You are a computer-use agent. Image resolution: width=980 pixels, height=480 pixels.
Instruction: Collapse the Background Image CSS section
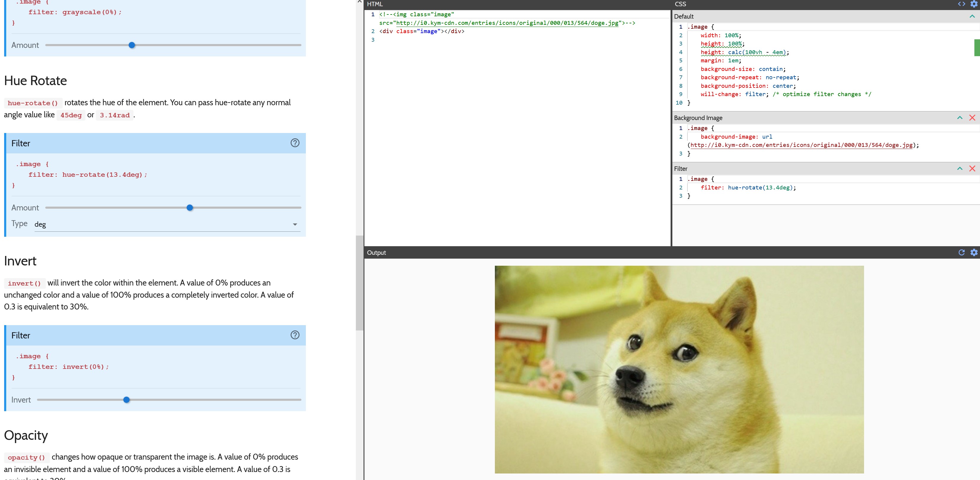point(960,118)
